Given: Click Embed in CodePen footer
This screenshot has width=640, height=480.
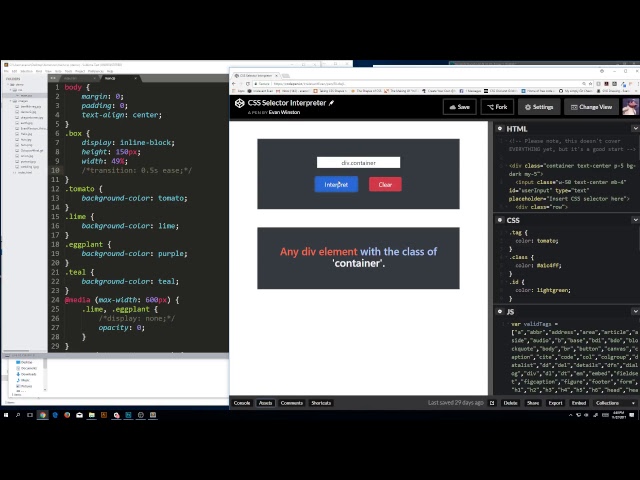Looking at the screenshot, I should 579,403.
